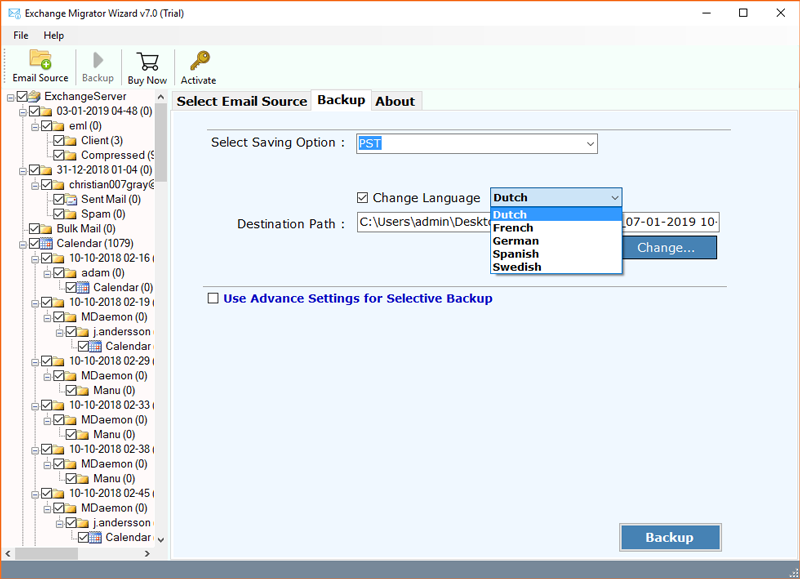Uncheck the Sent Mail (0) checkbox

point(59,199)
